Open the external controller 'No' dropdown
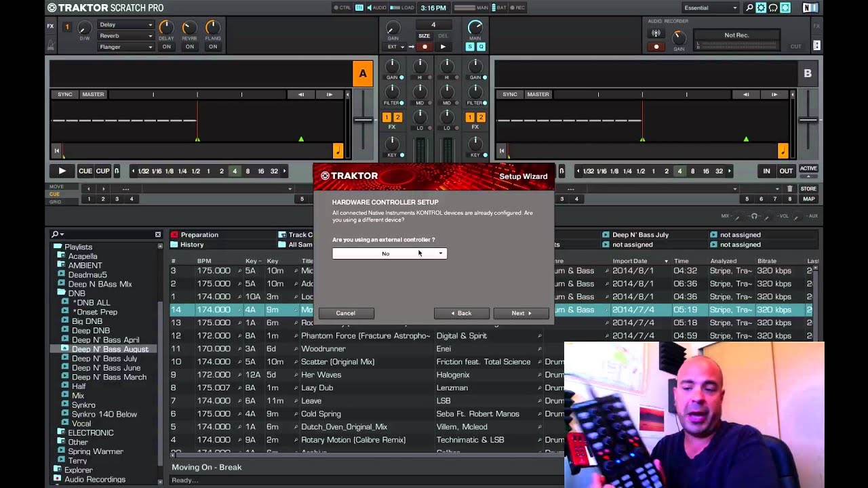This screenshot has height=488, width=868. coord(389,253)
